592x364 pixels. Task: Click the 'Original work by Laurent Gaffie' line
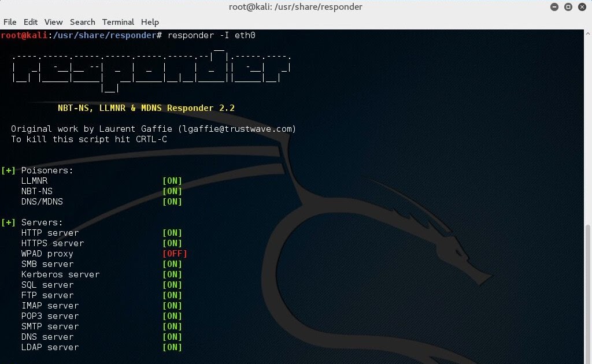pyautogui.click(x=153, y=129)
